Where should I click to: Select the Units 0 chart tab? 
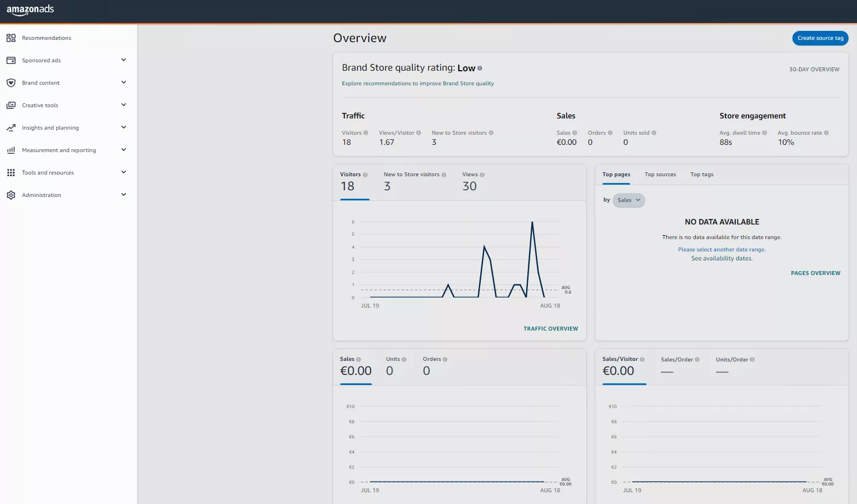(x=396, y=366)
